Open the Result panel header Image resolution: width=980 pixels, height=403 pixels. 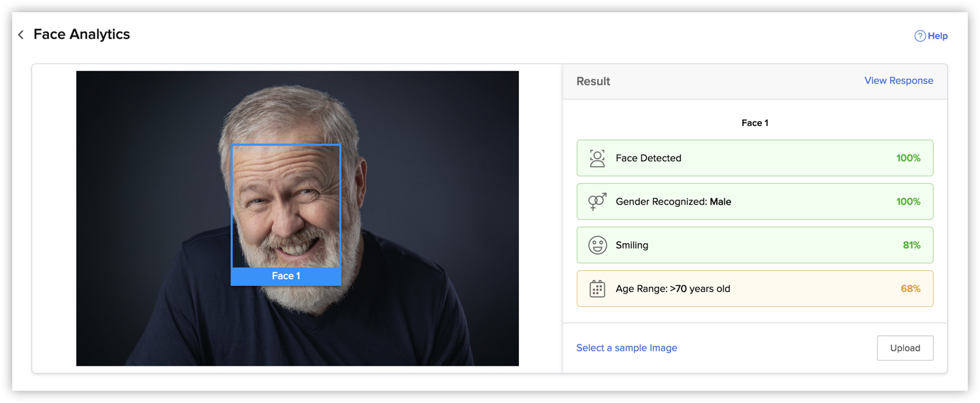(x=593, y=81)
